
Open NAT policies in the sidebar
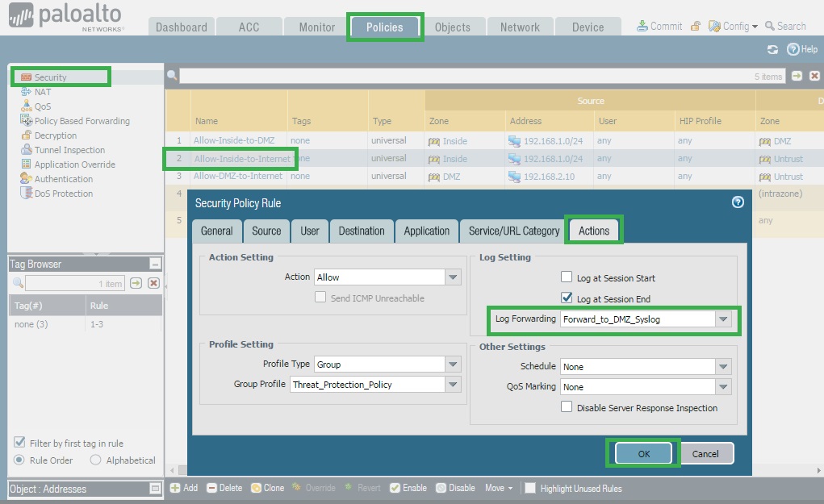pos(42,92)
